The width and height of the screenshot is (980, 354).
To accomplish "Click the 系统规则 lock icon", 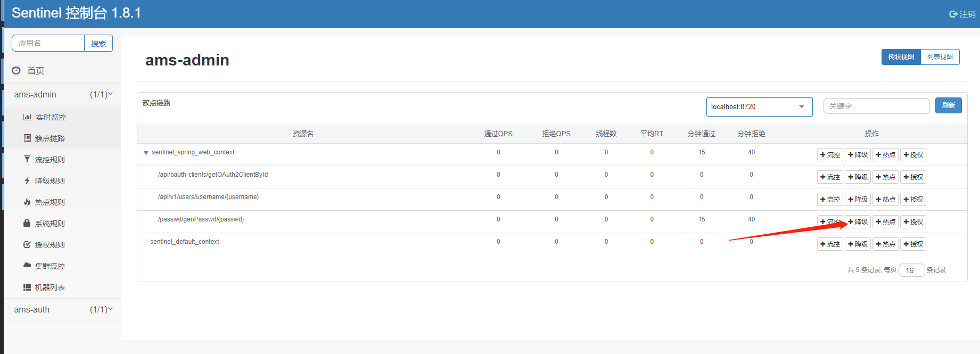I will 27,224.
